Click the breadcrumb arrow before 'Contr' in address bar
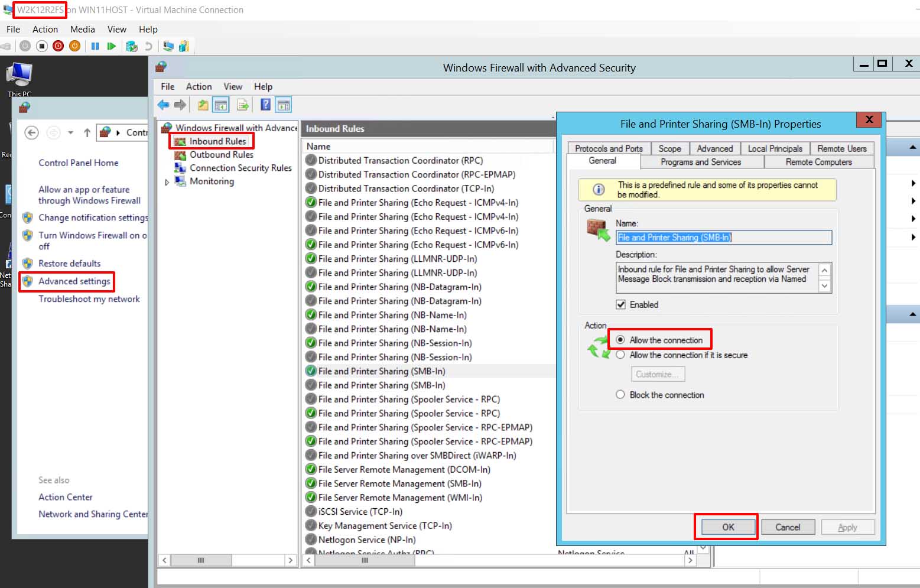This screenshot has height=588, width=920. [119, 133]
